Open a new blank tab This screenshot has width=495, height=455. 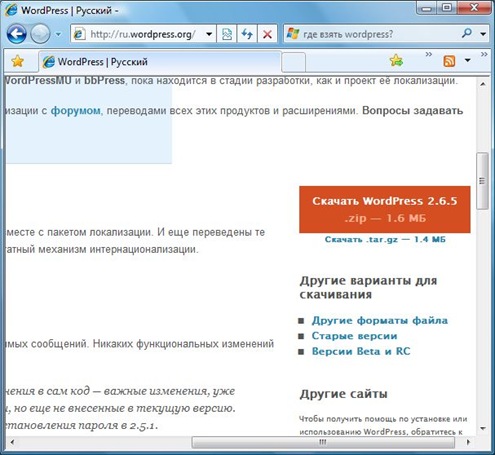coord(293,63)
